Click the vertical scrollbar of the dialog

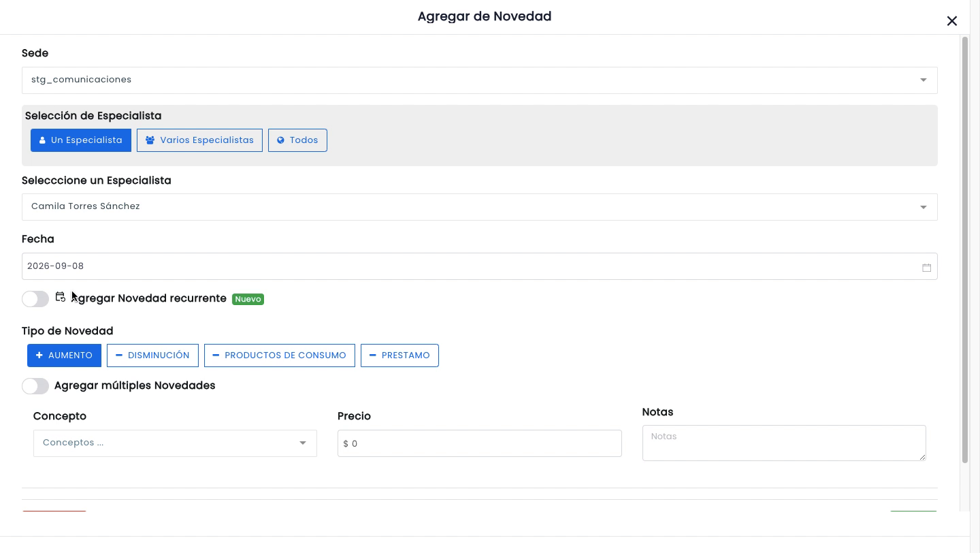tap(965, 250)
